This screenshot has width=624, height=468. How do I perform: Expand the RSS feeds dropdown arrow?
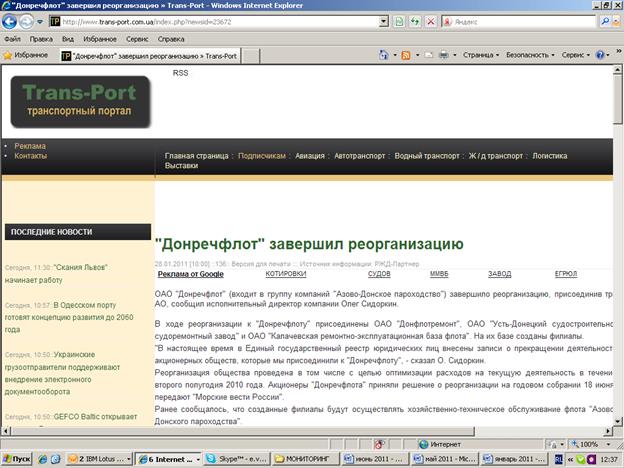tap(417, 55)
